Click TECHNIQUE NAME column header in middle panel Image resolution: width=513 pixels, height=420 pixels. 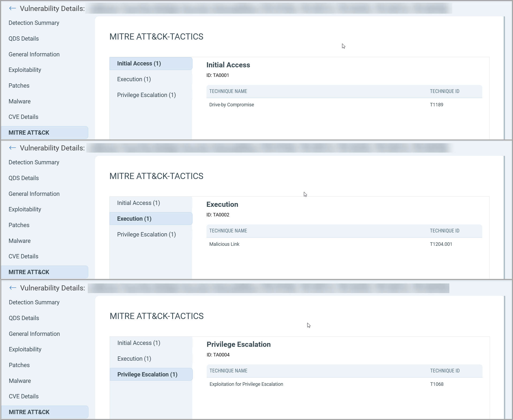click(x=228, y=231)
